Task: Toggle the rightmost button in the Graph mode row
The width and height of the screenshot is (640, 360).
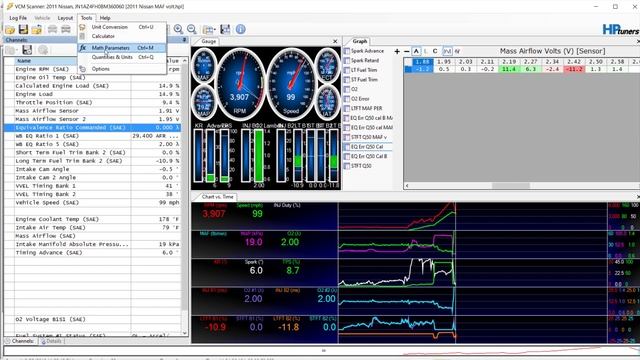Action: tap(458, 51)
